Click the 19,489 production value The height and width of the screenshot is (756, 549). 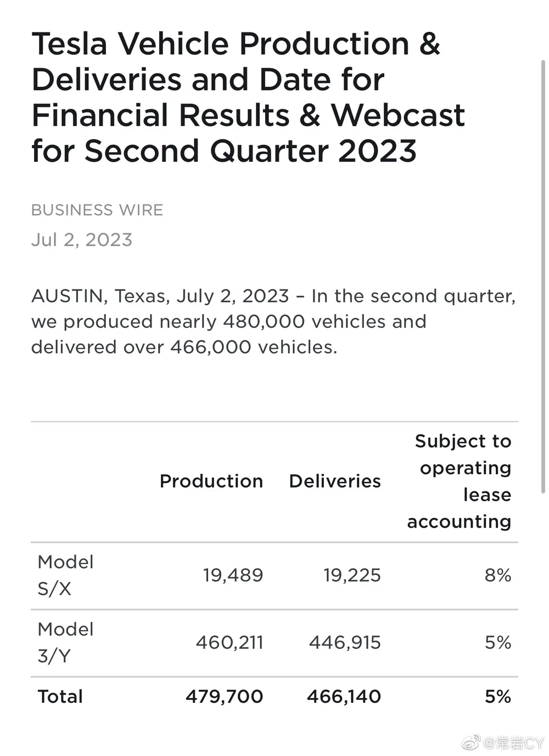tap(233, 575)
